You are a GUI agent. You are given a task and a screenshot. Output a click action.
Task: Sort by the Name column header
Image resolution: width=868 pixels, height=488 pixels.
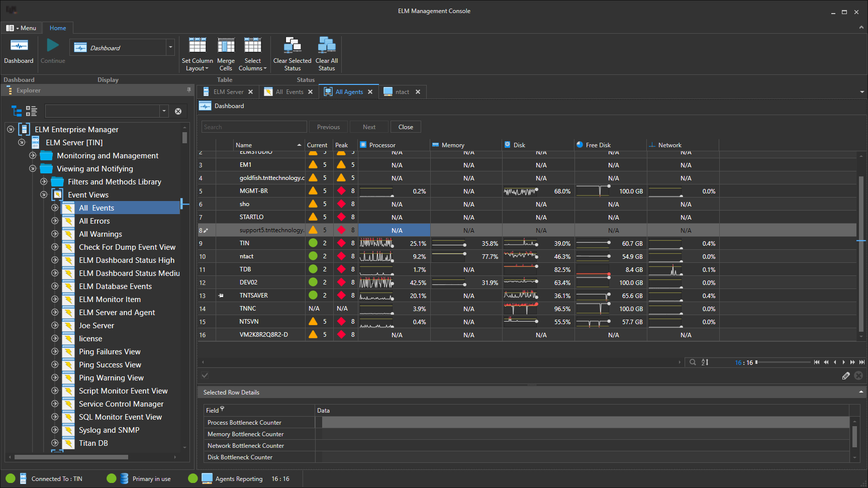coord(268,145)
